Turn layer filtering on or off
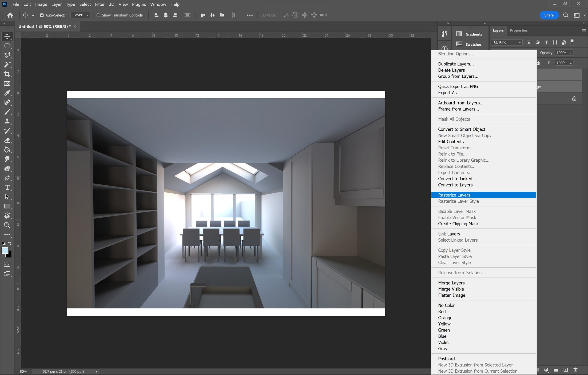The image size is (588, 375). click(x=572, y=42)
